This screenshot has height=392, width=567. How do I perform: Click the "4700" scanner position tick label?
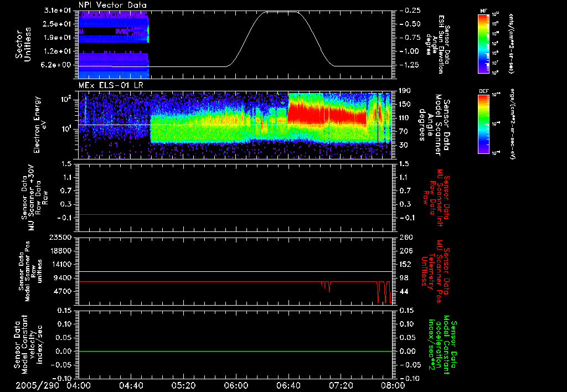(x=63, y=291)
